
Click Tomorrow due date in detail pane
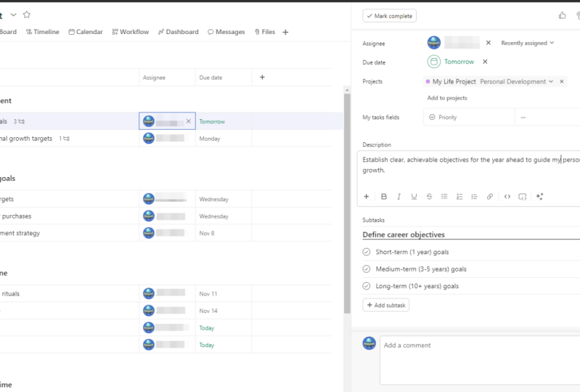click(459, 62)
